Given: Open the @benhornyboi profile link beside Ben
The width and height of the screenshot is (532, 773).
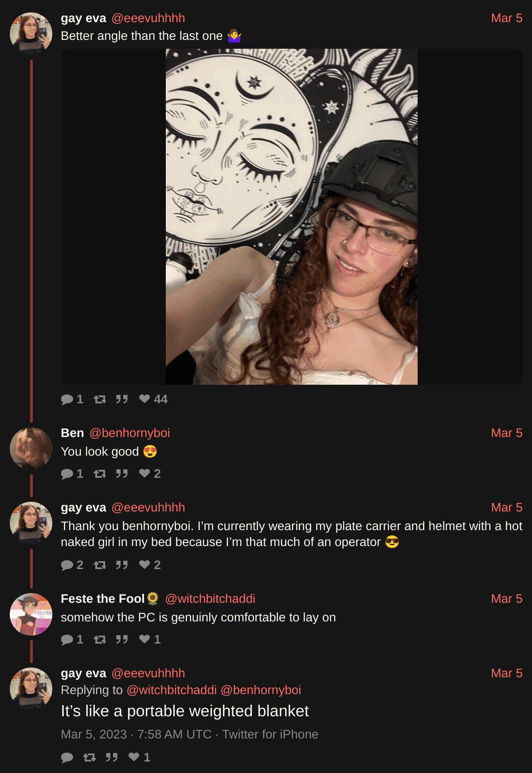Looking at the screenshot, I should [x=129, y=433].
